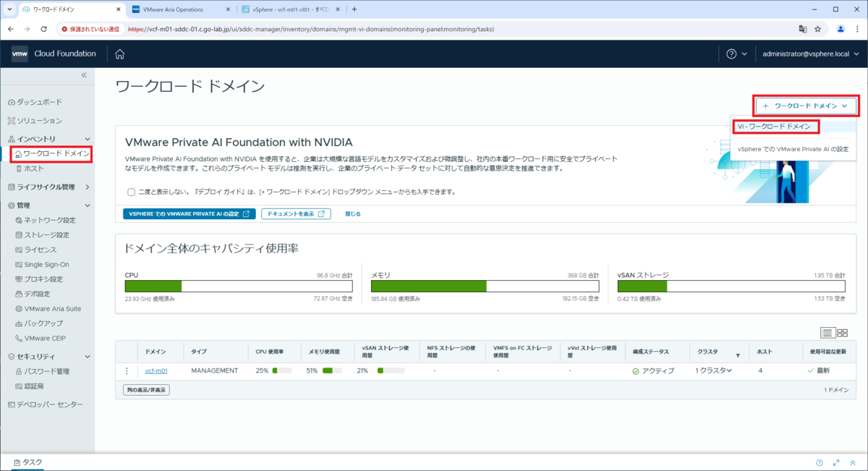Expand the task panel with arrows icon
The height and width of the screenshot is (471, 868).
coord(836,462)
